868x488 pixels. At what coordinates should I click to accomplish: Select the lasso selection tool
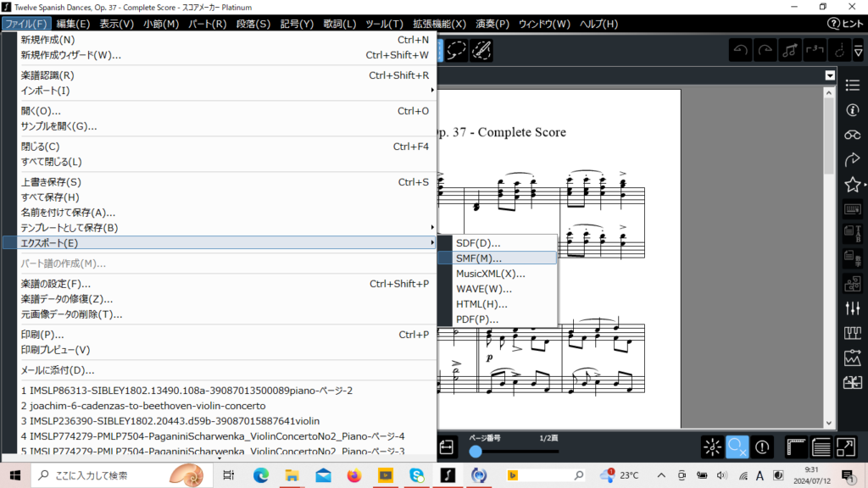(458, 50)
